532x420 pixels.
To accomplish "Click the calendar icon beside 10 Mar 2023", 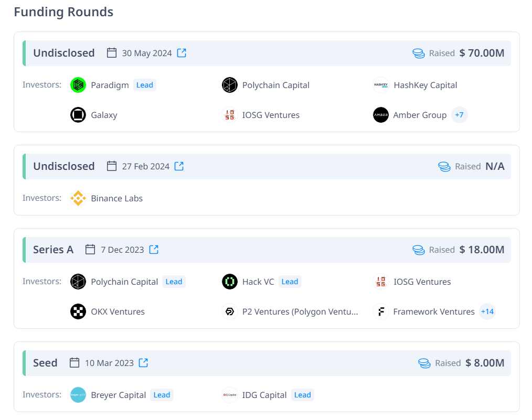I will click(75, 363).
